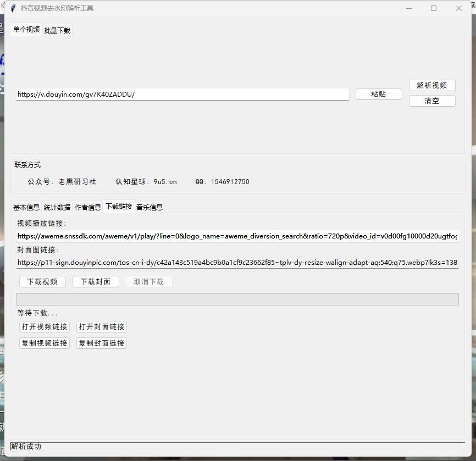The height and width of the screenshot is (461, 476).
Task: Click the 清空 (Clear) button
Action: coord(432,101)
